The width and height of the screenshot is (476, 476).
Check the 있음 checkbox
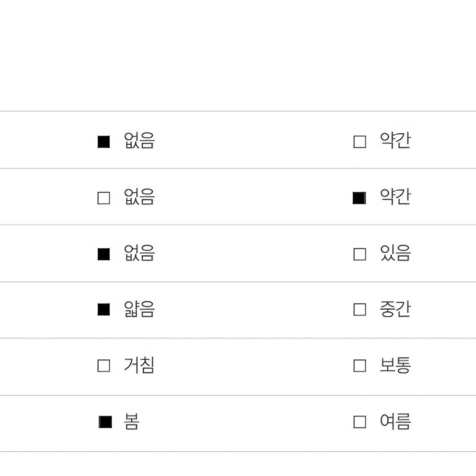point(360,254)
